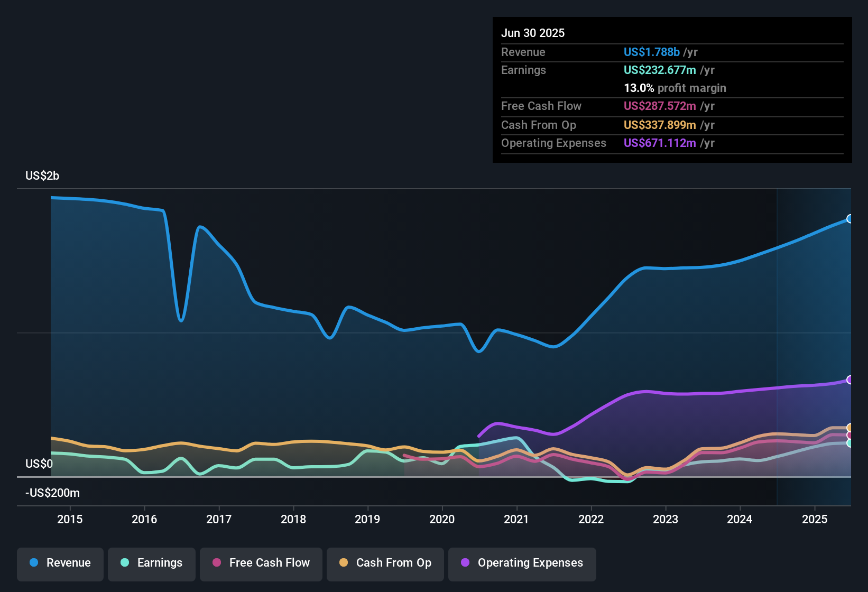Select the 2025 axis label
868x592 pixels.
pyautogui.click(x=815, y=519)
